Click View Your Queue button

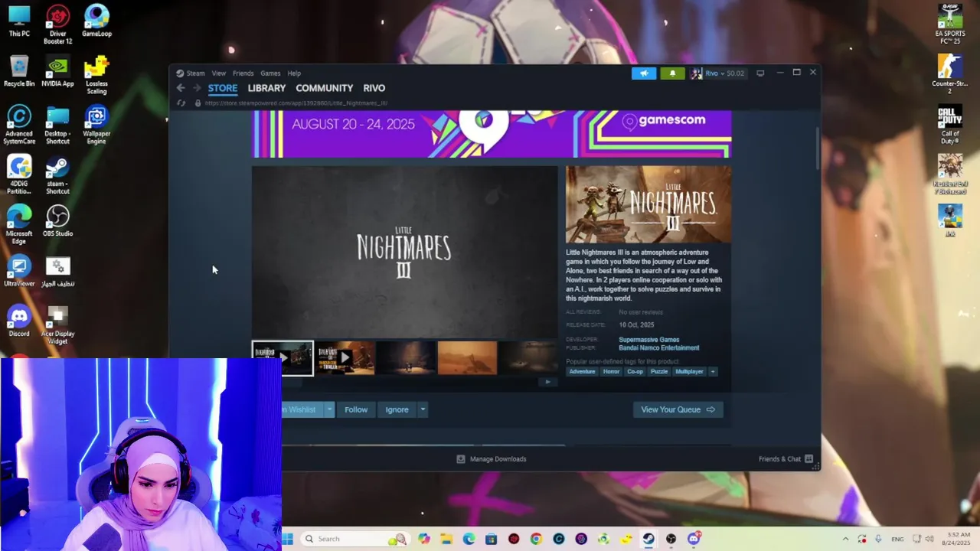(678, 409)
